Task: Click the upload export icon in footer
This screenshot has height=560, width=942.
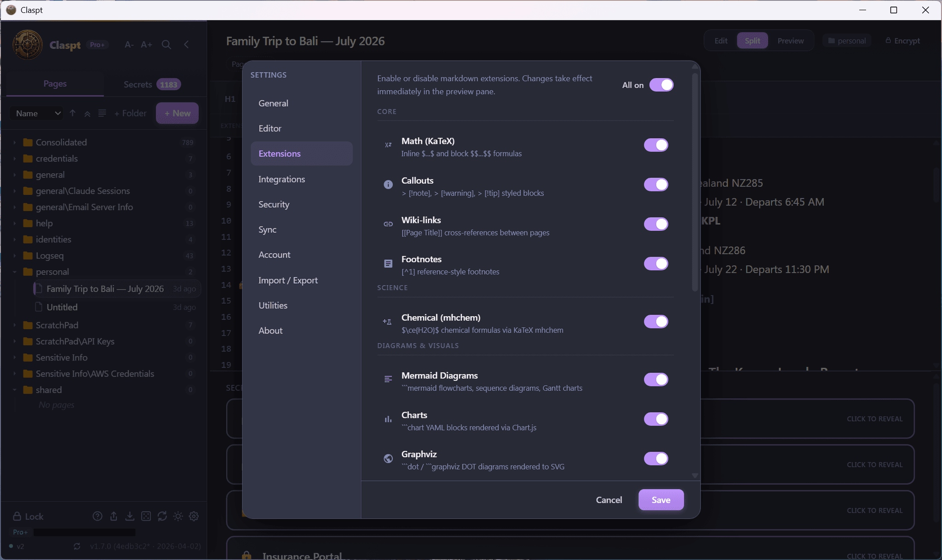Action: click(114, 516)
